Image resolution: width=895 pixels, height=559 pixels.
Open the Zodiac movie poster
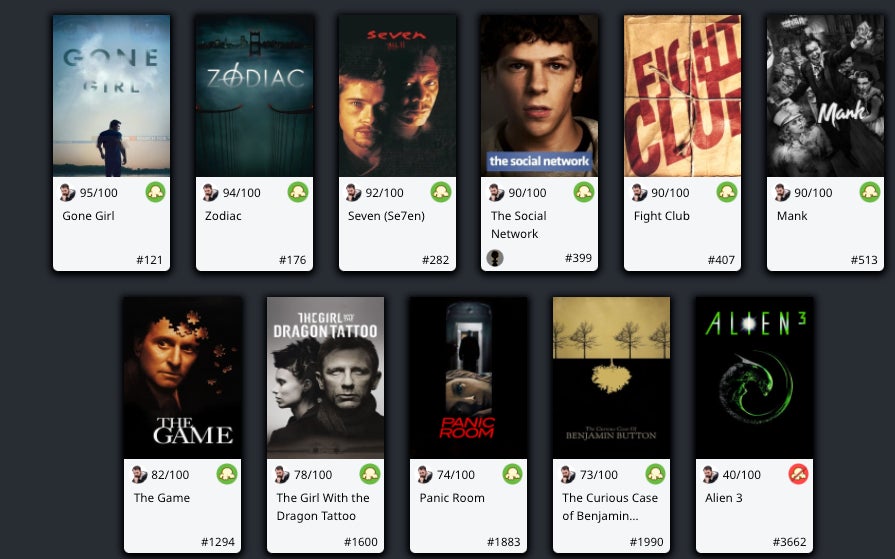(255, 96)
